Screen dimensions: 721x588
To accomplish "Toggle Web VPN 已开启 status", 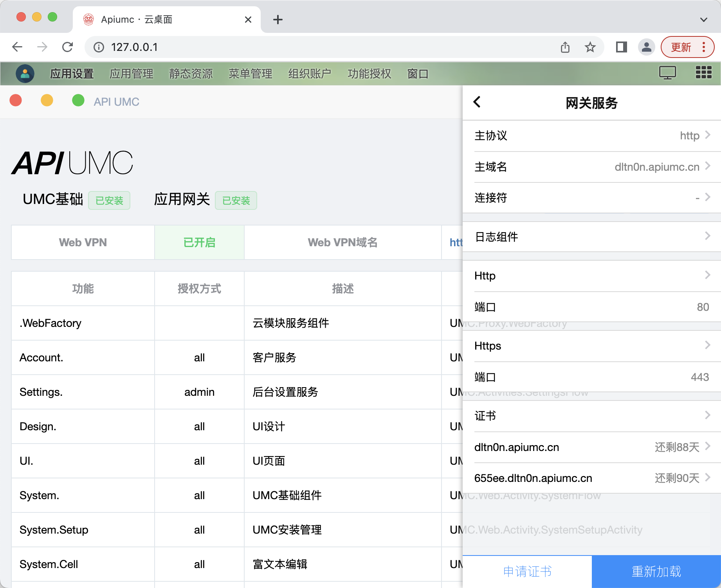I will coord(199,242).
